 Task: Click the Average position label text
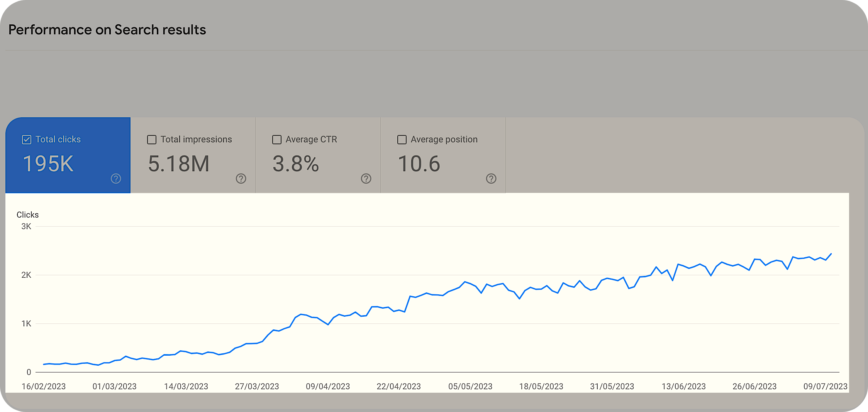click(x=444, y=139)
